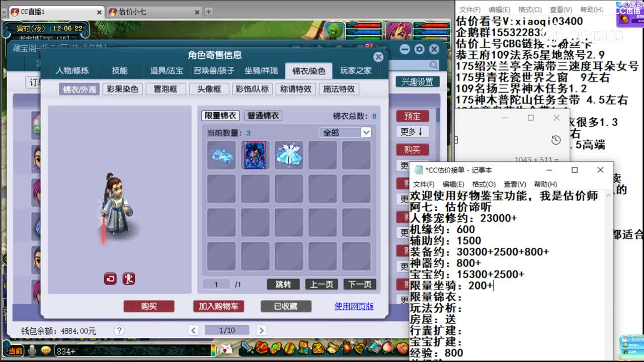The height and width of the screenshot is (362, 644).
Task: Close the CC直播1 tab
Action: click(x=99, y=12)
